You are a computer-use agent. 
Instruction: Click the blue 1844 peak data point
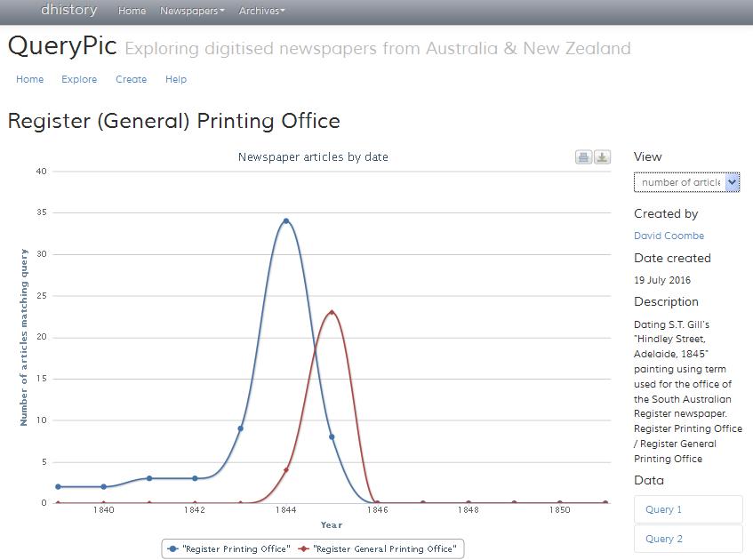285,220
